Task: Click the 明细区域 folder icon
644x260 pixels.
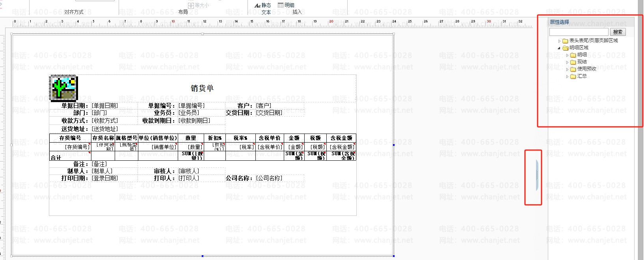Action: [565, 48]
